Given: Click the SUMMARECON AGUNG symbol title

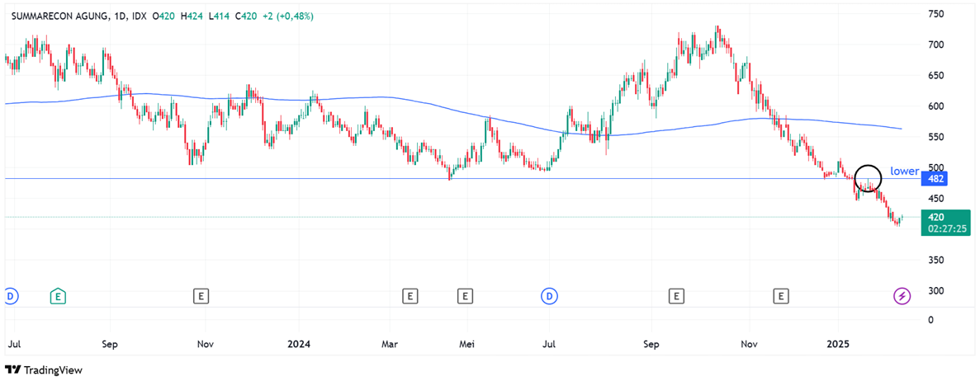Looking at the screenshot, I should point(61,16).
